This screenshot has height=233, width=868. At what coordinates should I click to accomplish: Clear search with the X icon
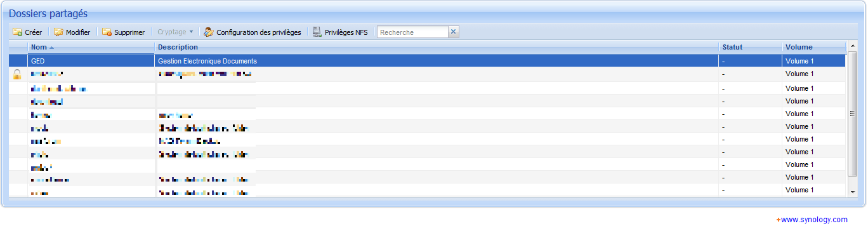[454, 32]
